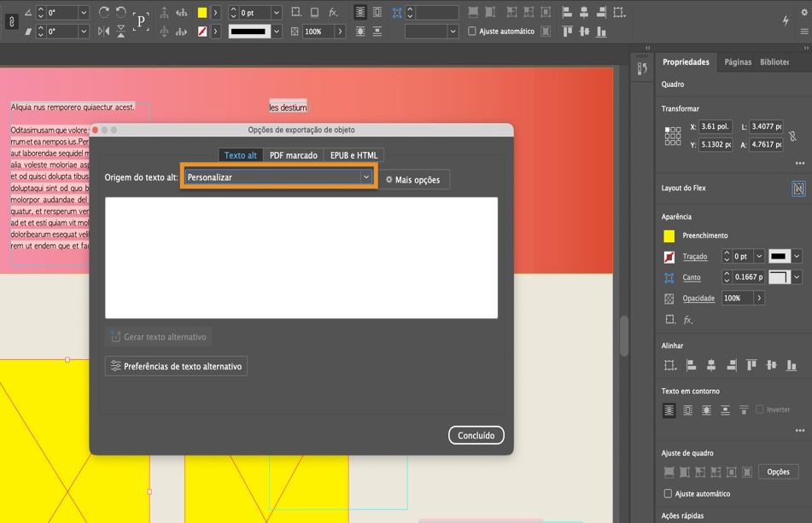Click the quick apply lightning icon
The image size is (812, 523).
pos(786,20)
